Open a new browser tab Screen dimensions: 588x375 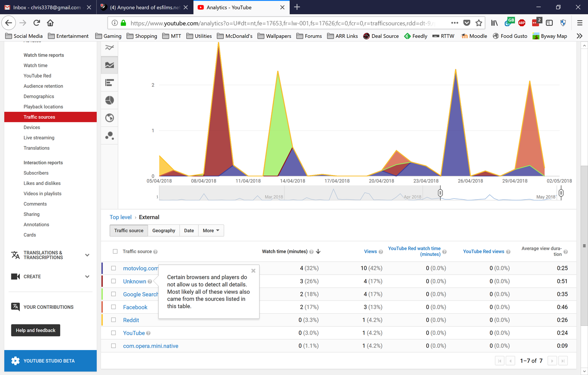point(297,7)
